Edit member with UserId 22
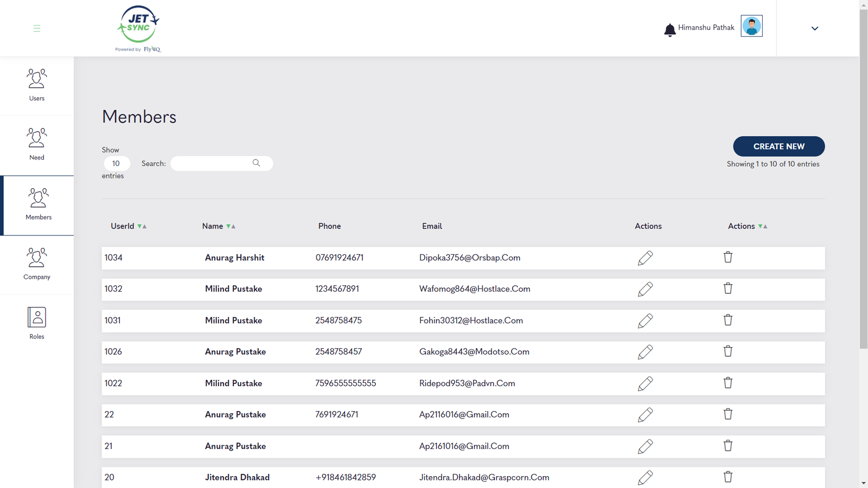The image size is (868, 488). pyautogui.click(x=645, y=415)
